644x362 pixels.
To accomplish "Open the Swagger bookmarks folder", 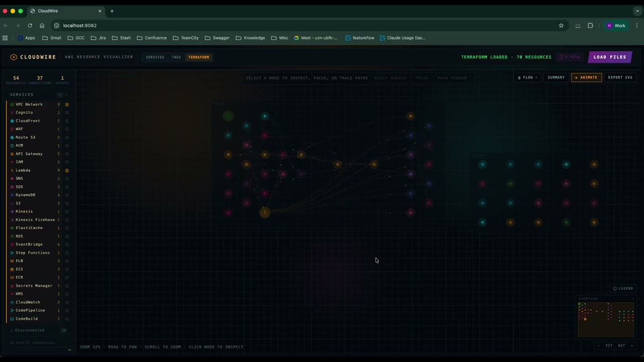I will click(x=217, y=38).
